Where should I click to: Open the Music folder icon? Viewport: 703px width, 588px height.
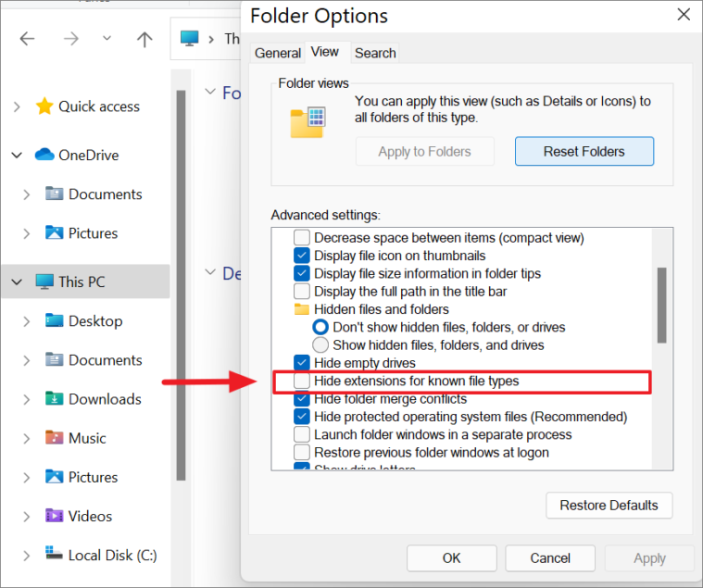pyautogui.click(x=55, y=437)
